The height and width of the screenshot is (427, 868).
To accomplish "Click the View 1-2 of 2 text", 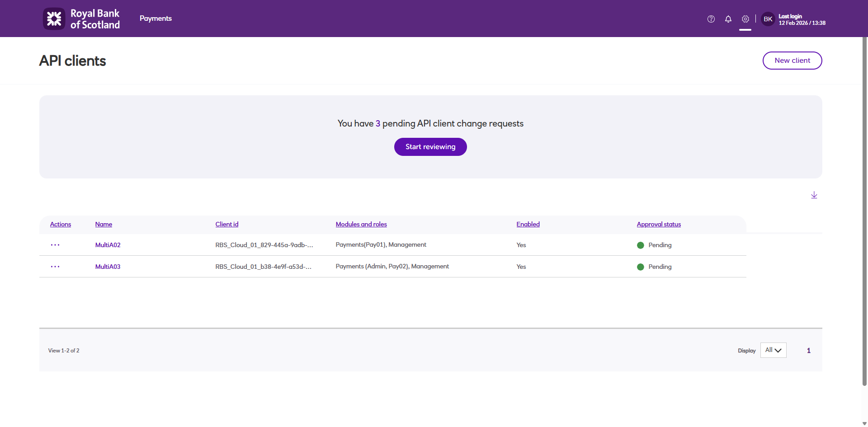I will tap(64, 351).
